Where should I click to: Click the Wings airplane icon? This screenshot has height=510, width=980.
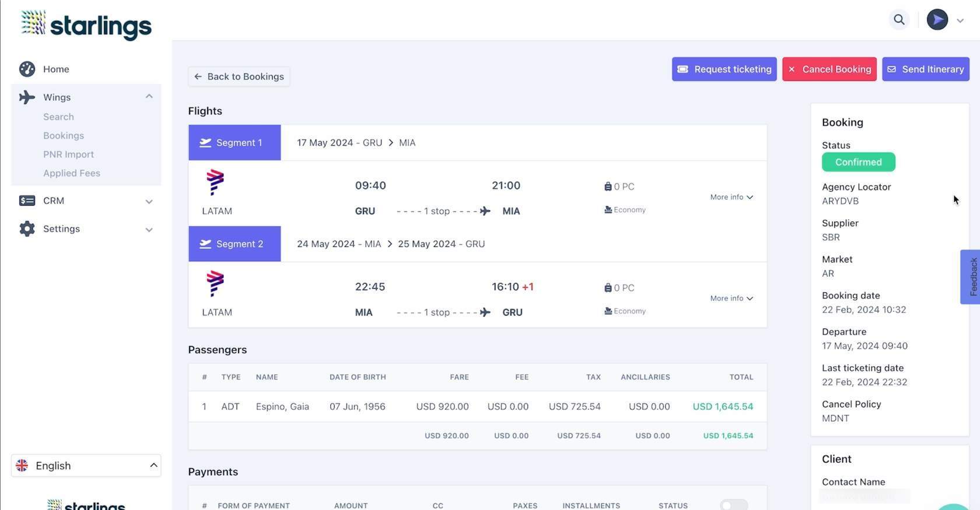[x=27, y=97]
